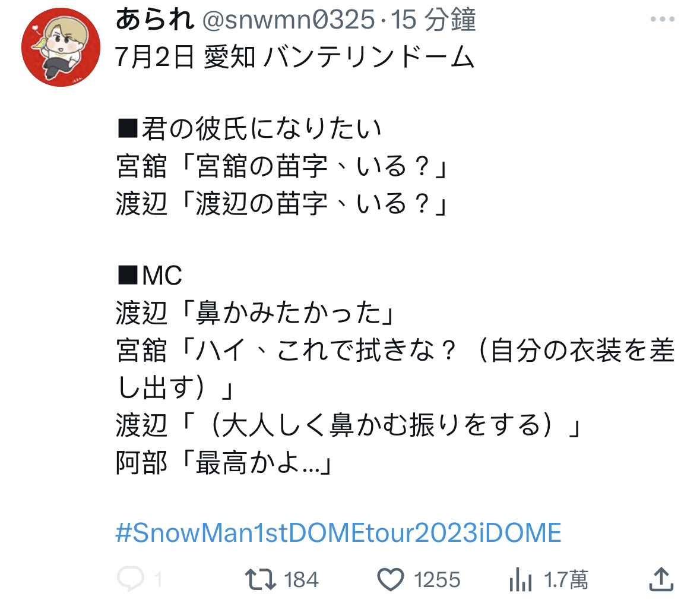The width and height of the screenshot is (700, 609).
Task: Open the あられ profile avatar
Action: pos(61,47)
